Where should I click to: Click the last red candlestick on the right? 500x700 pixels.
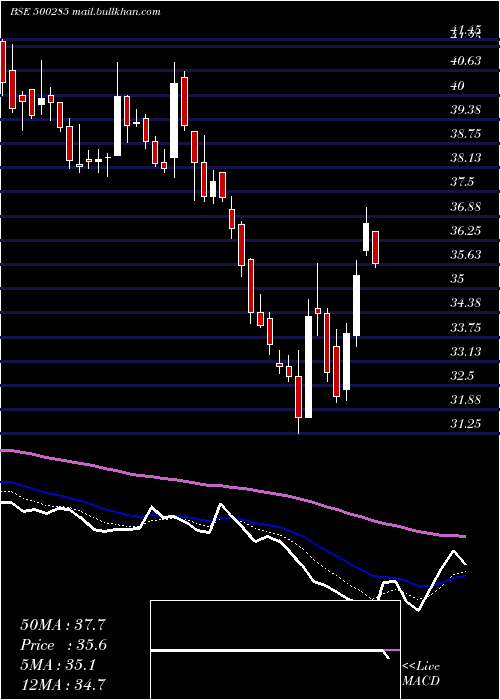point(375,247)
